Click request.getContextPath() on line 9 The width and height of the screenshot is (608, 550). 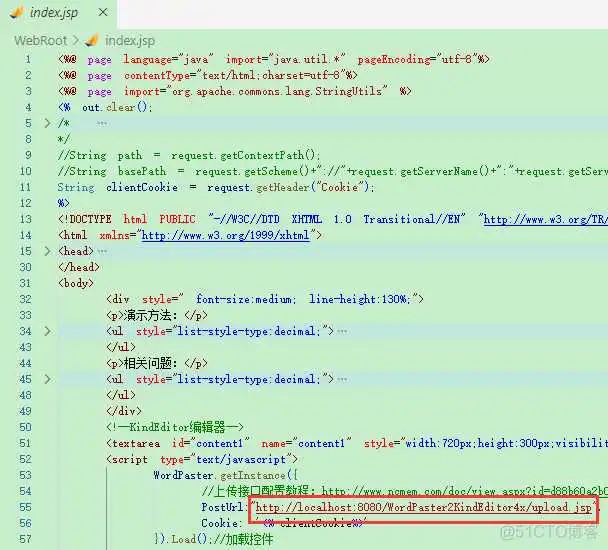[x=245, y=156]
